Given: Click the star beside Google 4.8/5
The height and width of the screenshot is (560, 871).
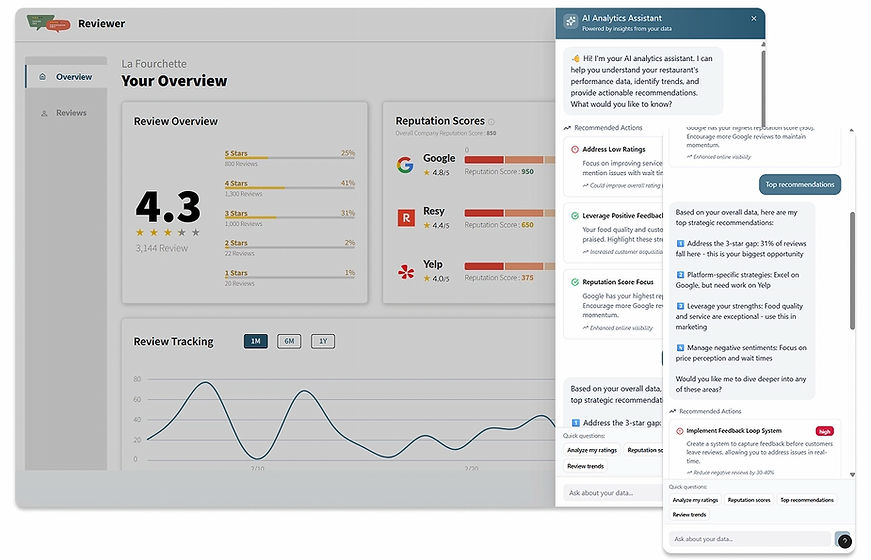Looking at the screenshot, I should click(x=427, y=173).
